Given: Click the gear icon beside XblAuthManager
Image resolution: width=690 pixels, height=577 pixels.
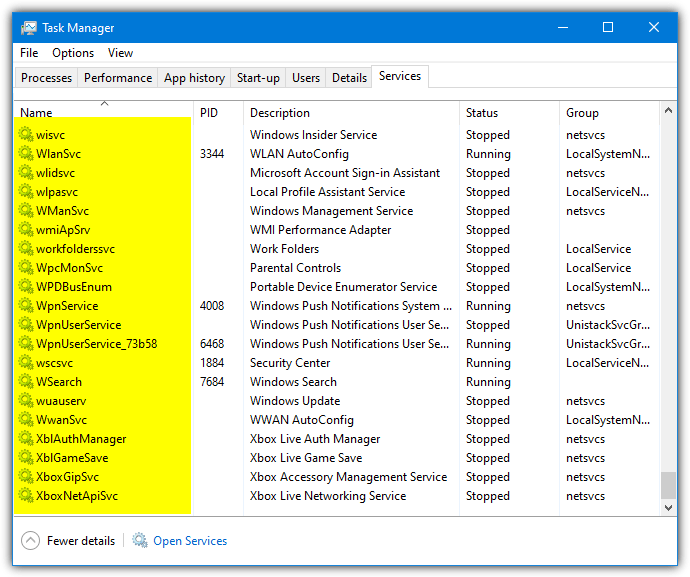Looking at the screenshot, I should click(x=26, y=438).
